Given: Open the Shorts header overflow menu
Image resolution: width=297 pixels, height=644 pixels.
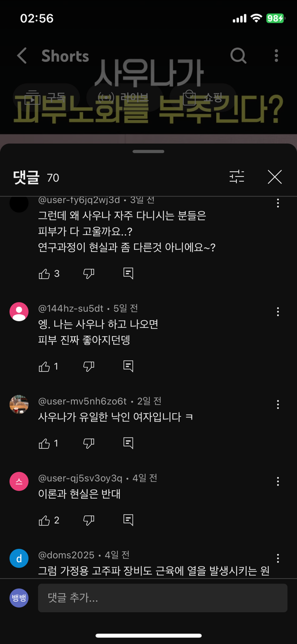Looking at the screenshot, I should [x=276, y=56].
